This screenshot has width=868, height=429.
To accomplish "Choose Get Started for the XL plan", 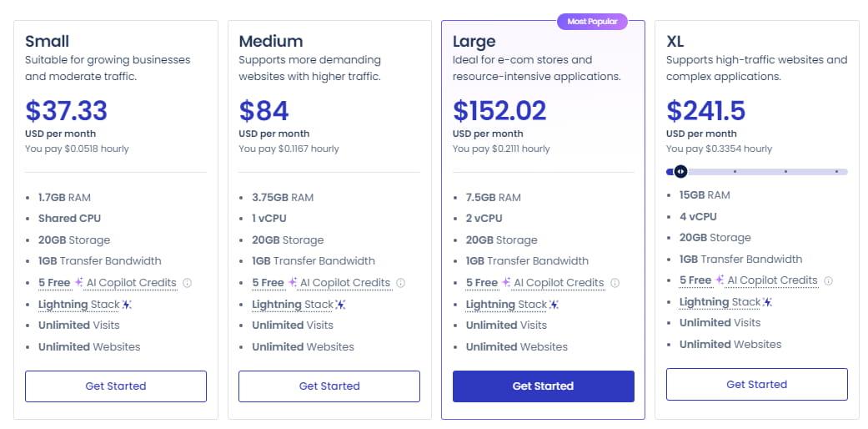I will pyautogui.click(x=756, y=385).
